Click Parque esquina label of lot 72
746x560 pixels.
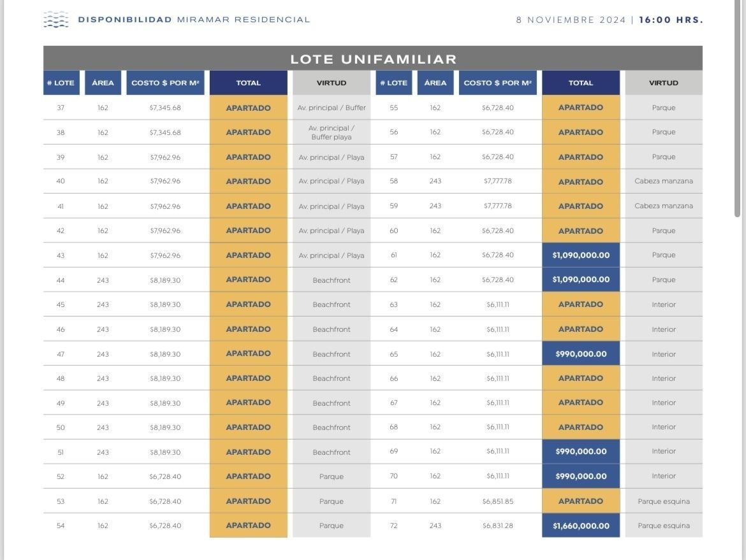(x=664, y=526)
